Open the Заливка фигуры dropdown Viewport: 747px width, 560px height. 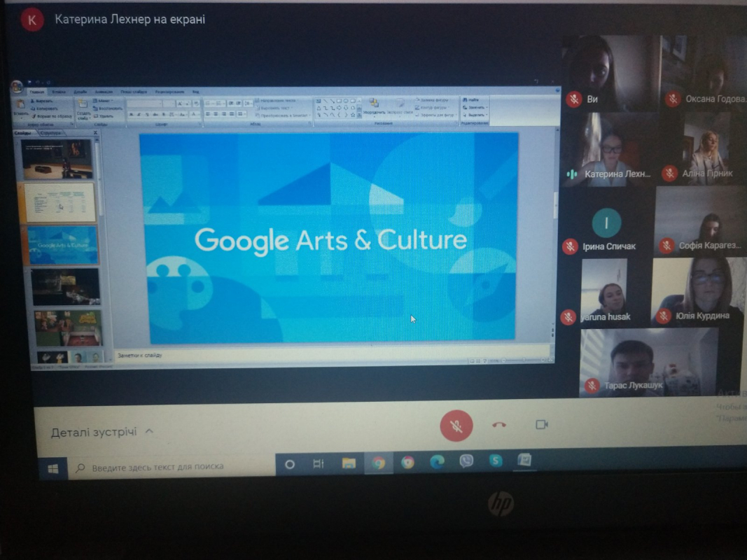point(433,100)
